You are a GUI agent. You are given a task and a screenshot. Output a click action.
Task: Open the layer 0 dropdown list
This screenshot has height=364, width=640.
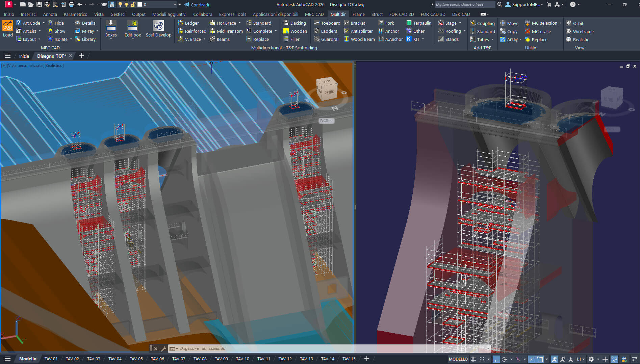(175, 4)
